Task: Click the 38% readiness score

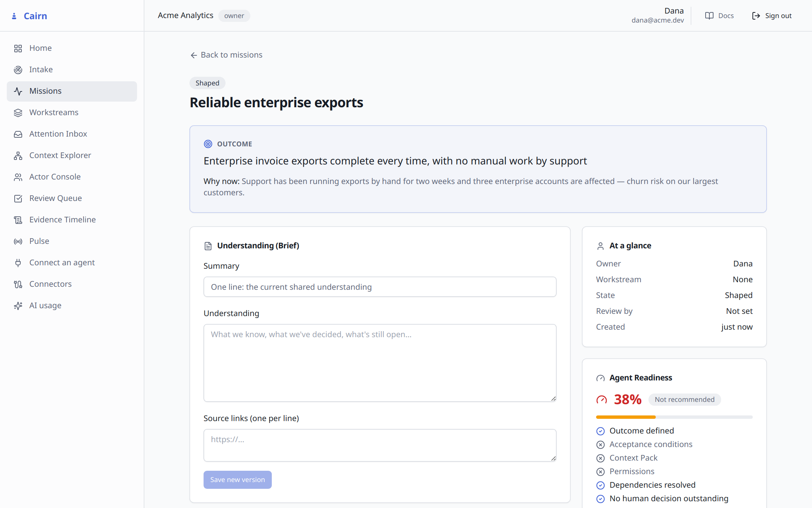Action: click(628, 400)
